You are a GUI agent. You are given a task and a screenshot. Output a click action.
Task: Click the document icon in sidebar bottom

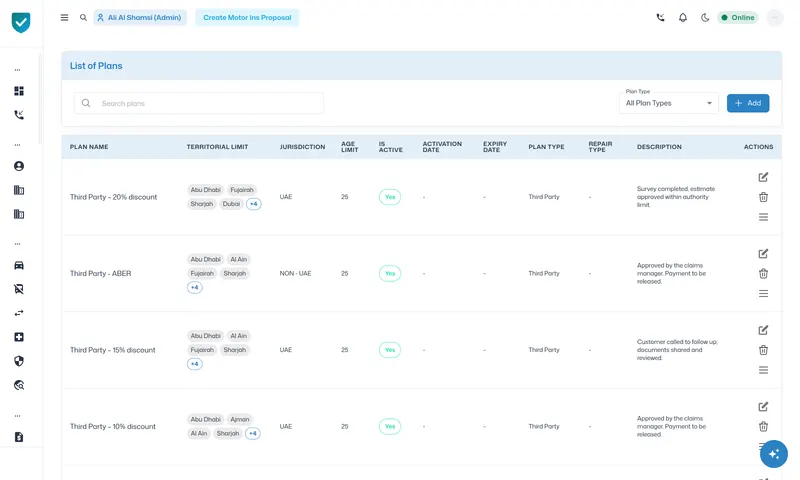19,437
